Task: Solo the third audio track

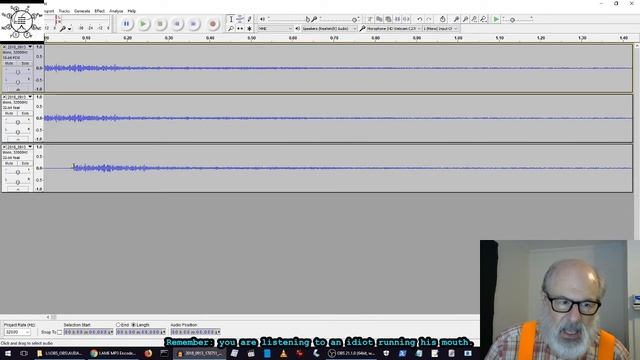Action: 25,163
